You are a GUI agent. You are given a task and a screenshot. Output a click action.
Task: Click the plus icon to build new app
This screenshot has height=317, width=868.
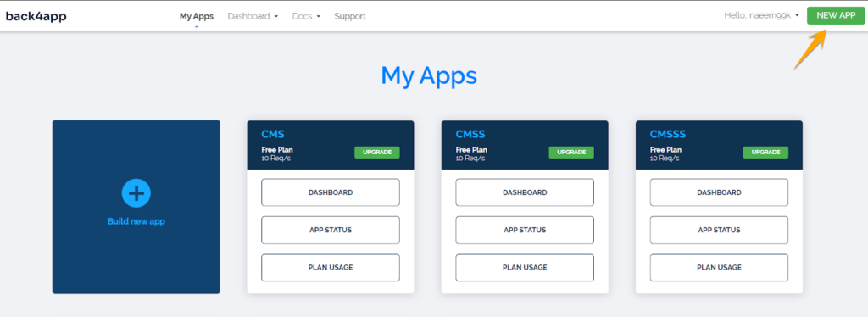pyautogui.click(x=136, y=193)
